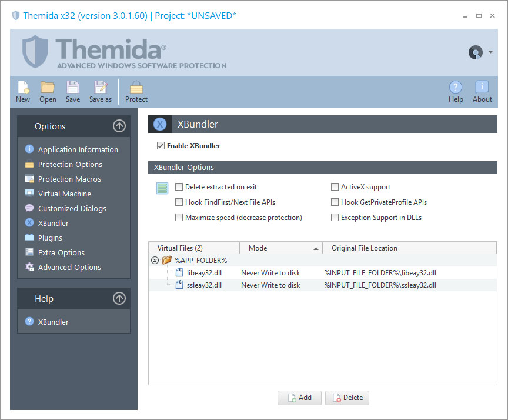The image size is (508, 420).
Task: Open Advanced Options in sidebar
Action: click(x=69, y=268)
